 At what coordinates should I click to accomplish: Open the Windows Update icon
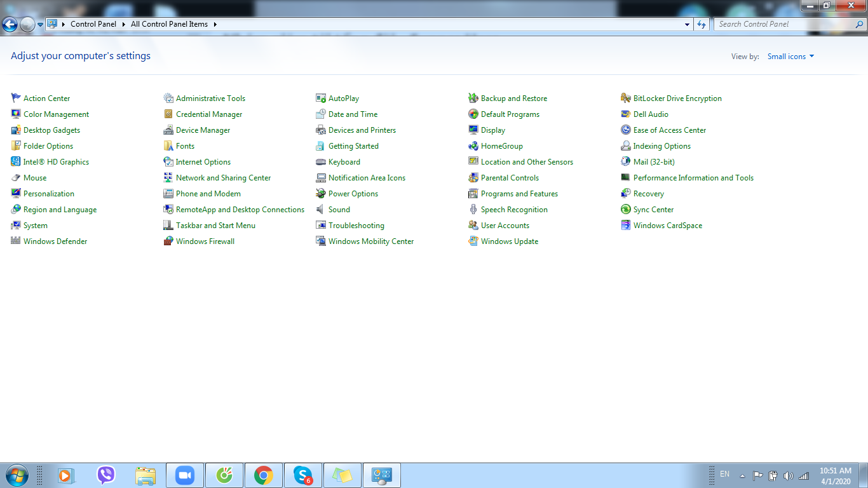point(473,241)
